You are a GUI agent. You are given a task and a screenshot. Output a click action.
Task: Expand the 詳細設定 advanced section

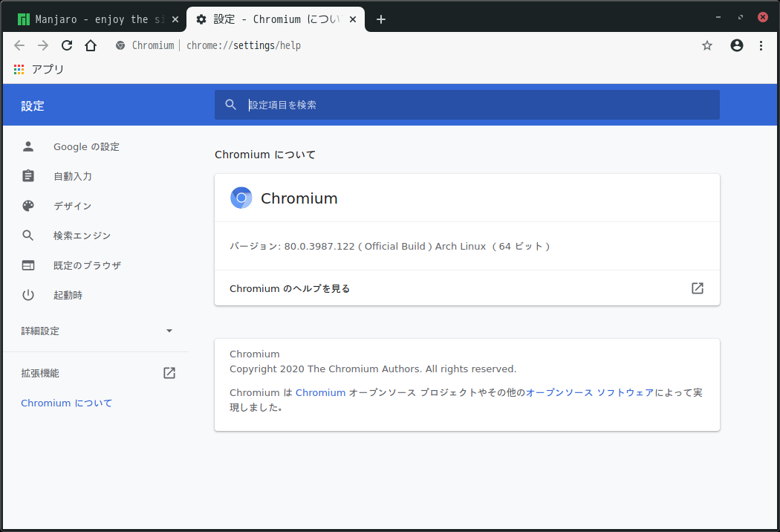pos(97,331)
